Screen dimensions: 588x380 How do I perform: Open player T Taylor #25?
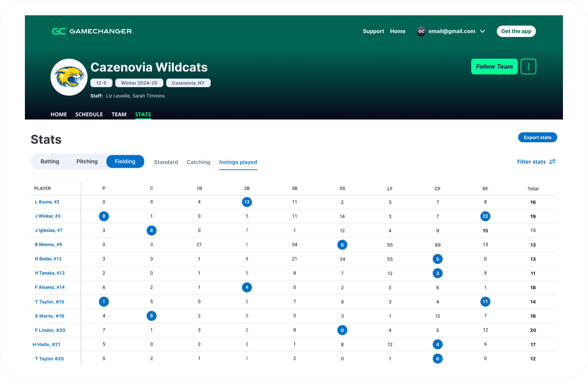point(49,359)
